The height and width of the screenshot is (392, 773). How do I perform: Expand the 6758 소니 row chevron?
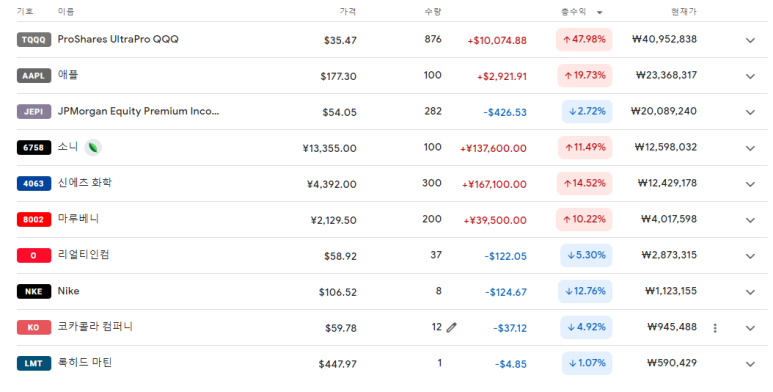(750, 148)
